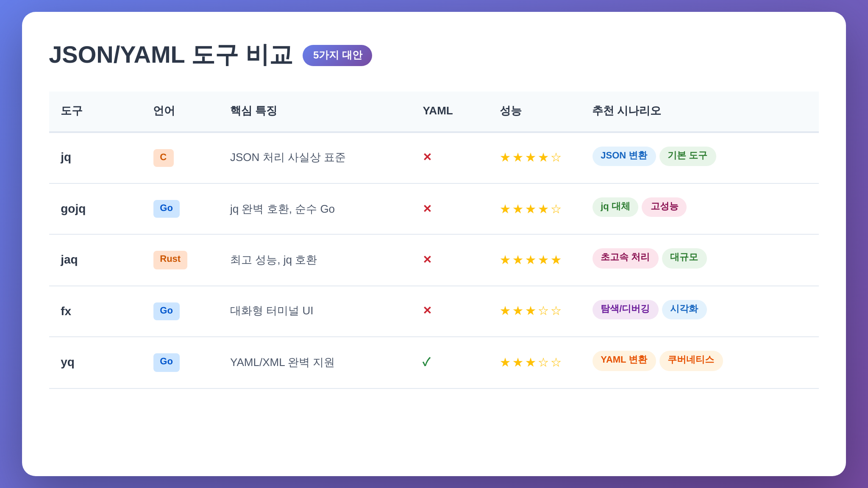Select the 'JSON 변환' tag
The width and height of the screenshot is (868, 488).
[624, 156]
